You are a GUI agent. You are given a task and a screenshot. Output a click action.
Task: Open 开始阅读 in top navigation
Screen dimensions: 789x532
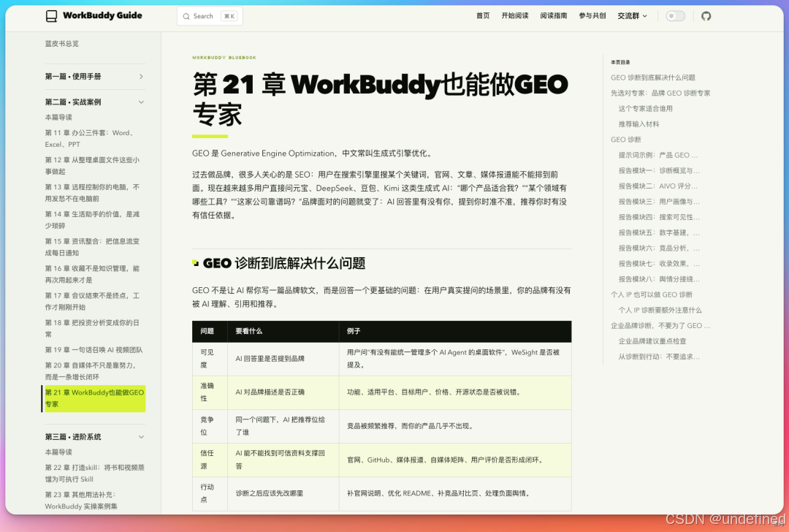coord(515,15)
